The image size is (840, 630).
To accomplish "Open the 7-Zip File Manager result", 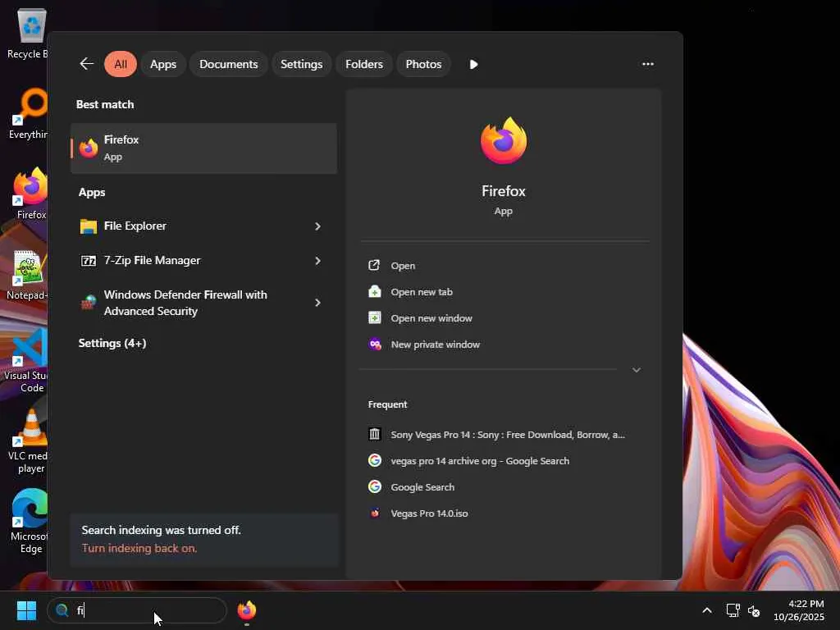I will coord(193,260).
